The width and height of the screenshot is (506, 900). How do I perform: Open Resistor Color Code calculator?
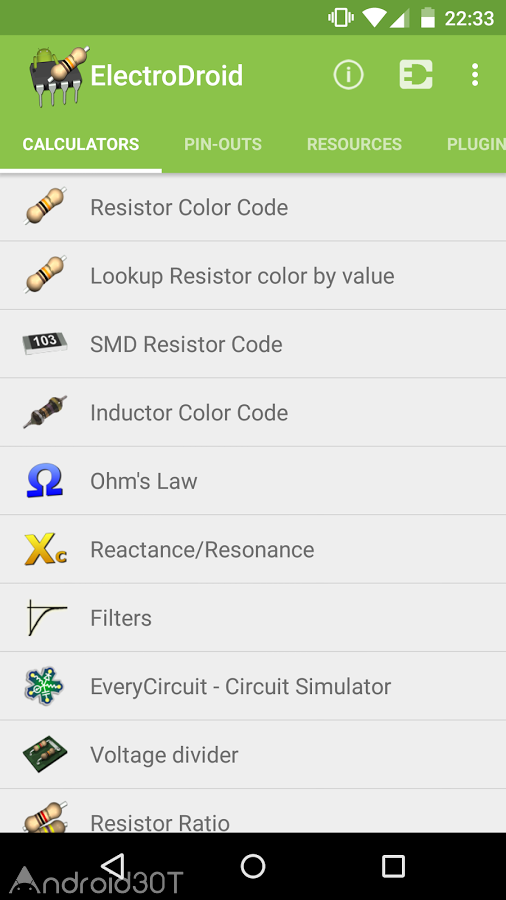tap(253, 207)
